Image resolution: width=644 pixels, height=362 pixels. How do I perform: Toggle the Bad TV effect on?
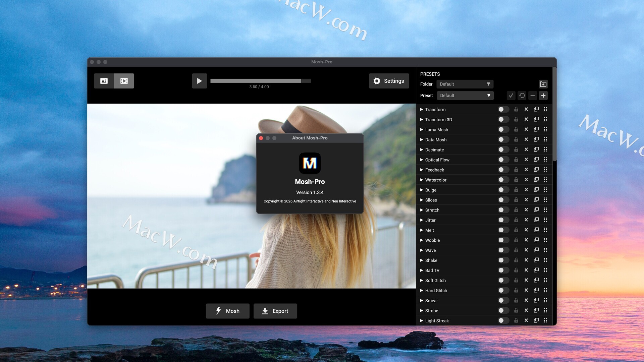click(503, 270)
